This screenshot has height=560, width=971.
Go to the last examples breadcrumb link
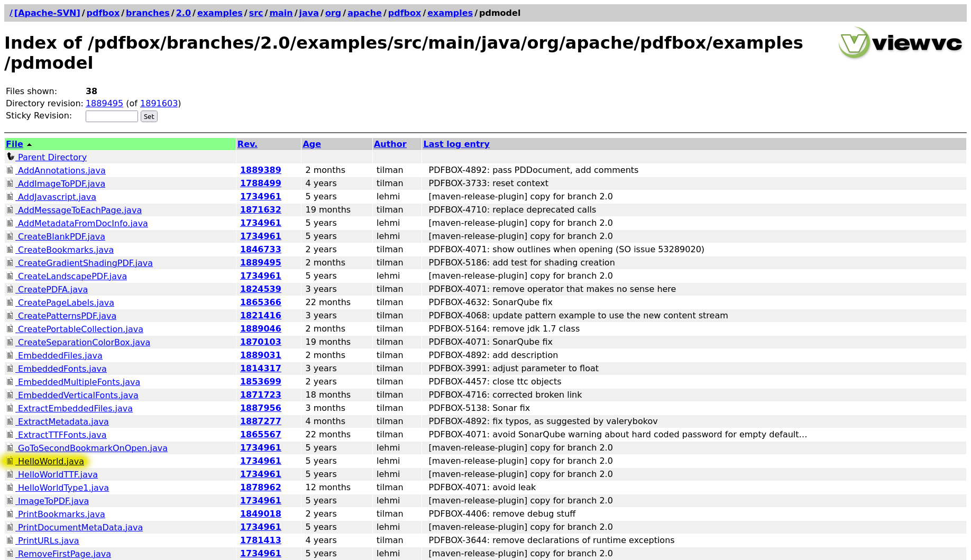pos(450,13)
